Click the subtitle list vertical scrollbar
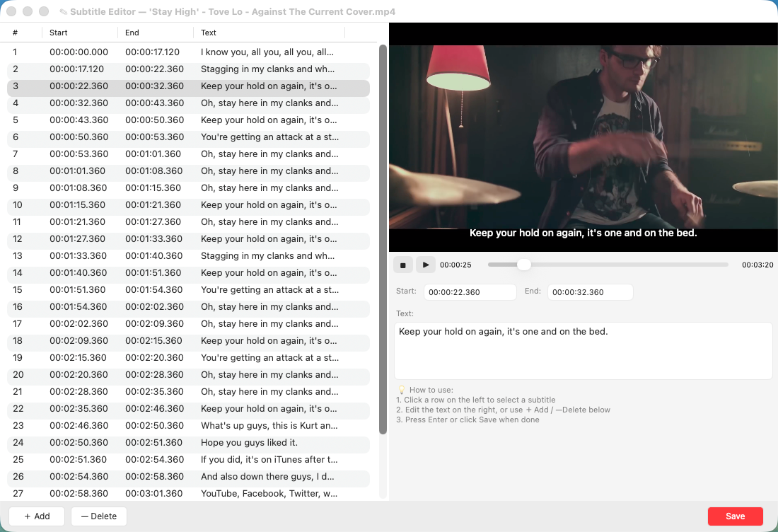Screen dimensions: 778x532 coord(383,239)
